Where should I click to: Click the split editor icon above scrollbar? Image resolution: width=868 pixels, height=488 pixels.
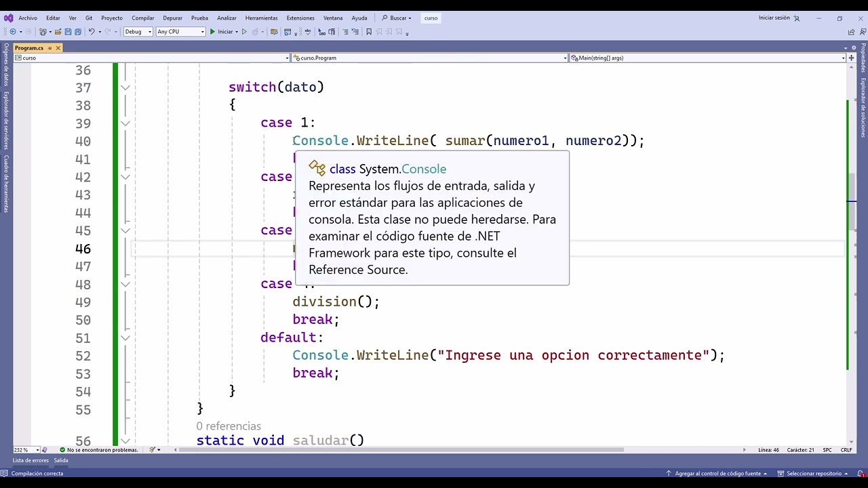851,58
